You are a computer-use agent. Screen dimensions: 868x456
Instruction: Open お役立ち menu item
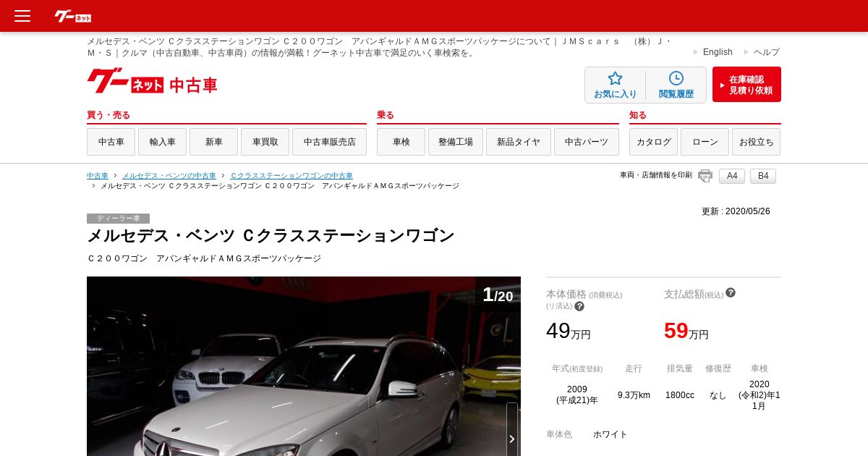[756, 142]
